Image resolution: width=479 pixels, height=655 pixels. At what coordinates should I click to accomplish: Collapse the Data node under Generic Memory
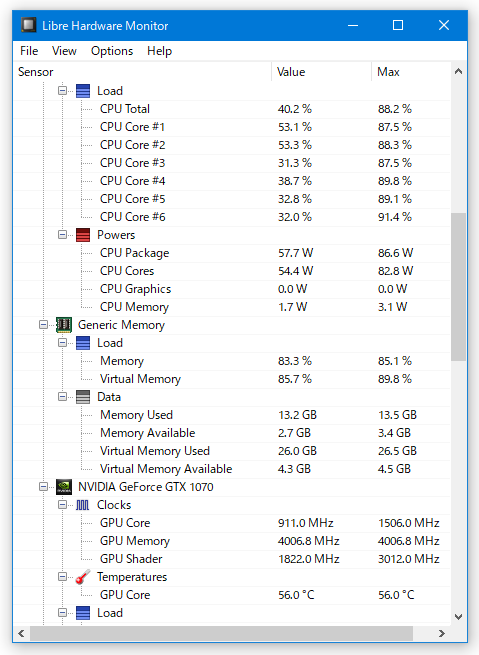point(62,397)
